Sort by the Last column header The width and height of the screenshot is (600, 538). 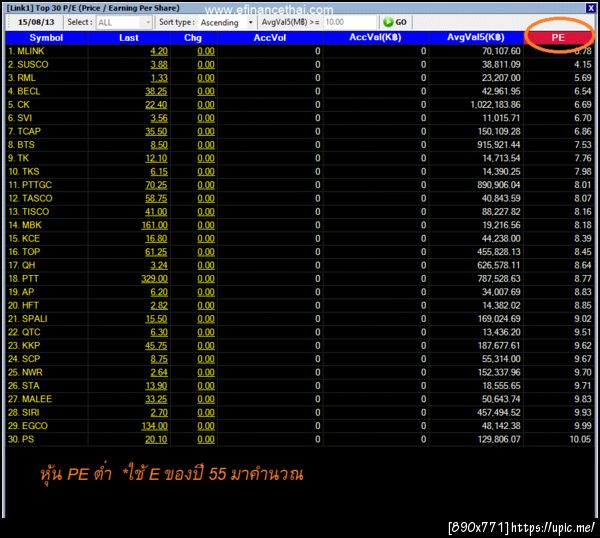pyautogui.click(x=129, y=38)
